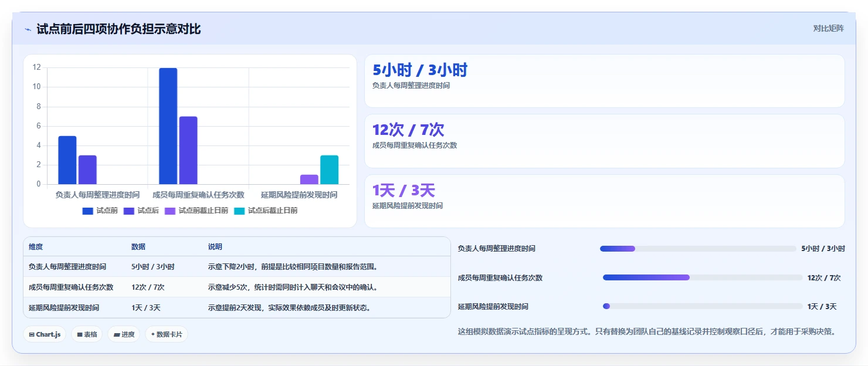
Task: Click chart axis label 成员每周重复确认任务次数
Action: pyautogui.click(x=198, y=195)
